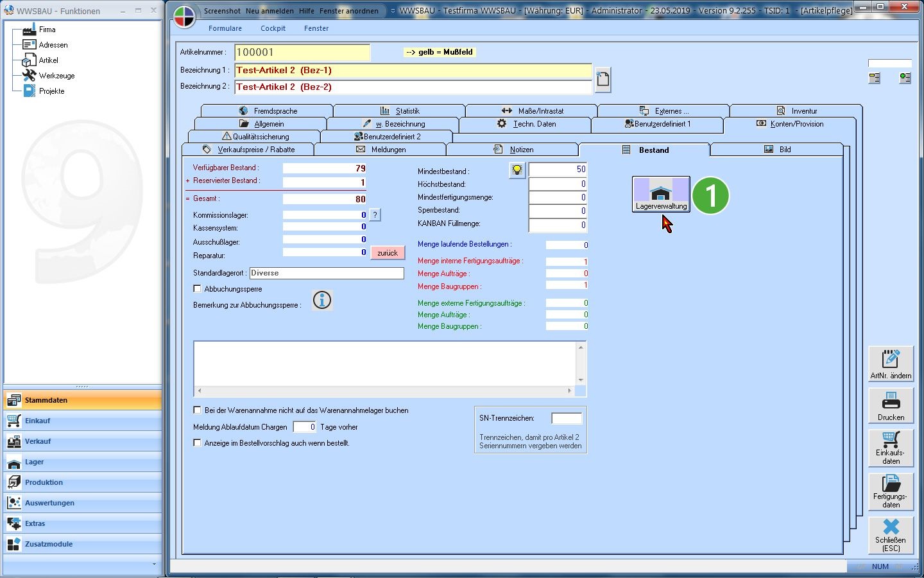The width and height of the screenshot is (924, 578).
Task: Focus the SN-Trennzeichen field
Action: click(x=567, y=418)
